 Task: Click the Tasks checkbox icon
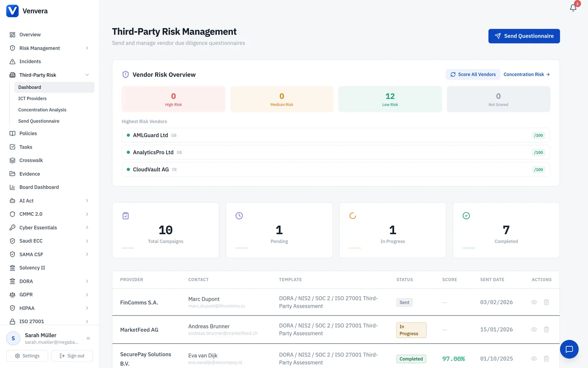(x=13, y=147)
